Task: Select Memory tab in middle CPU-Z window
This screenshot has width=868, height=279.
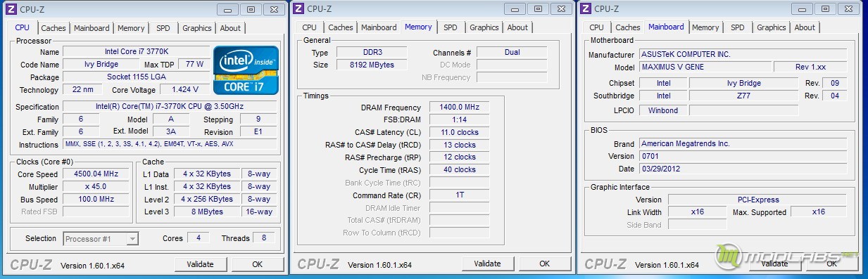Action: [x=418, y=27]
